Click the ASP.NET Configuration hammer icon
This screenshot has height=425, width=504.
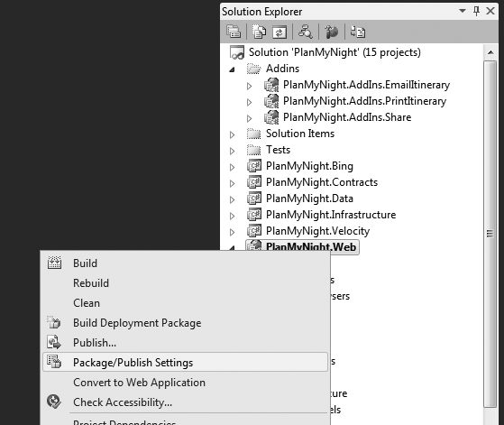coord(332,32)
